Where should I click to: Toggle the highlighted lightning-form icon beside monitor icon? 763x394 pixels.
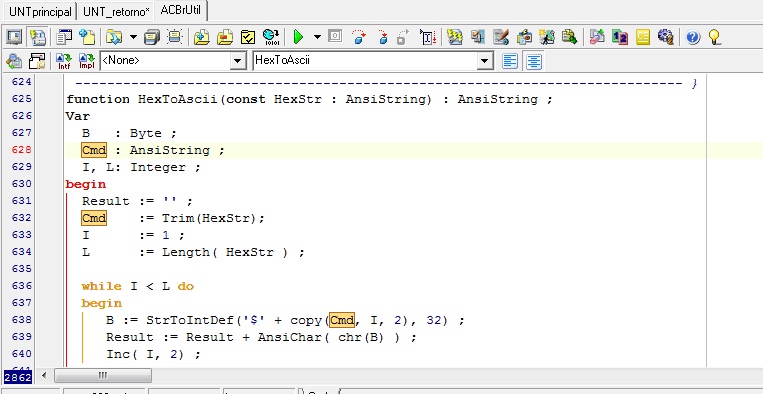click(x=37, y=37)
